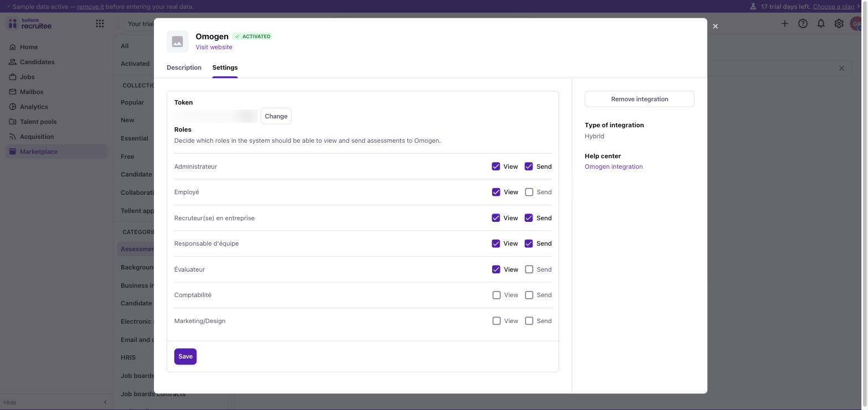Viewport: 868px width, 410px height.
Task: Open the user avatar menu
Action: pos(856,24)
